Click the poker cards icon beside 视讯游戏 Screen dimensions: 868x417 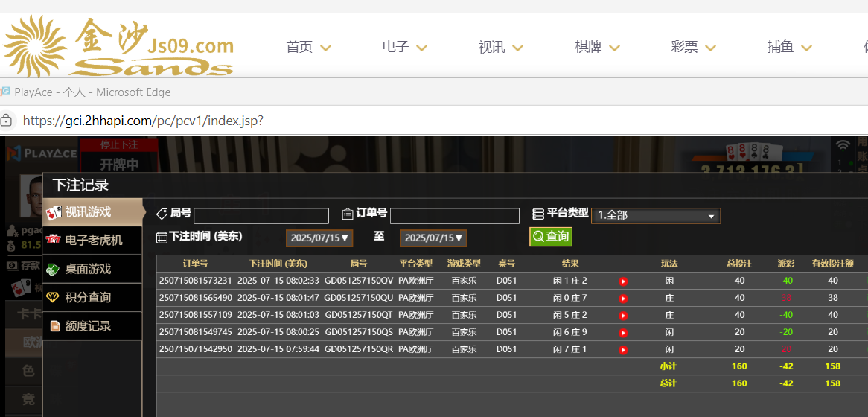click(53, 213)
